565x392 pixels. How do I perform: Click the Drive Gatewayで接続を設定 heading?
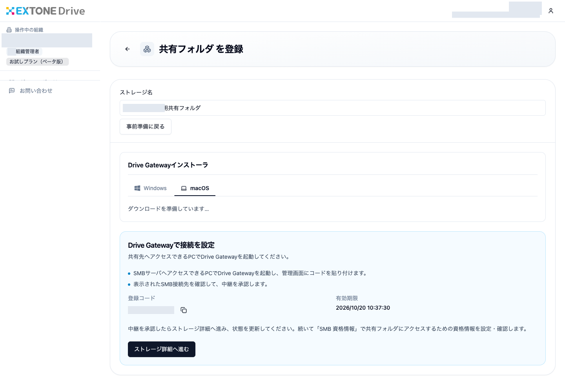[171, 245]
